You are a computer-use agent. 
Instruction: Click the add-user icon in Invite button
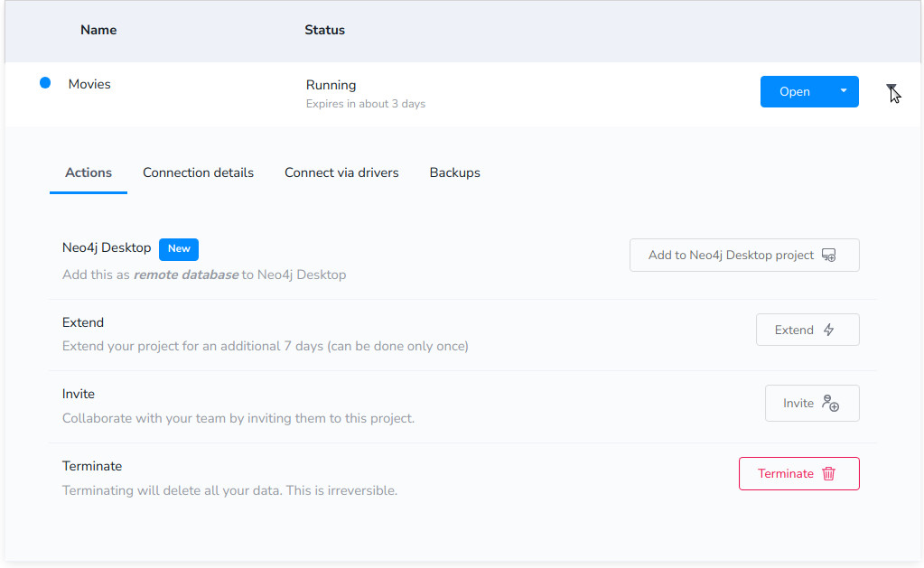(x=830, y=403)
